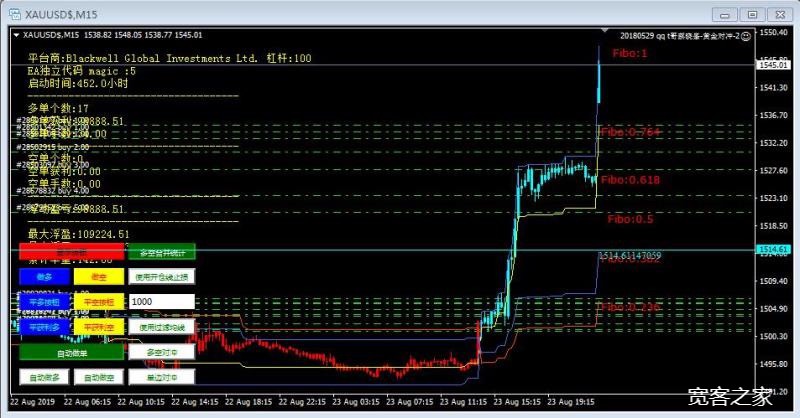Screen dimensions: 800x418
Task: Toggle the white 自动做空 option
Action: click(99, 377)
